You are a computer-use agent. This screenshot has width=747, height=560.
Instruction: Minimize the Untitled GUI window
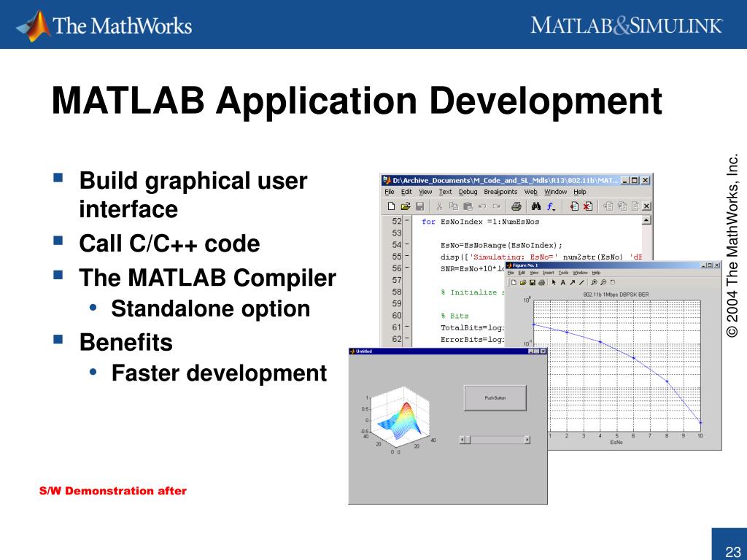coord(531,351)
